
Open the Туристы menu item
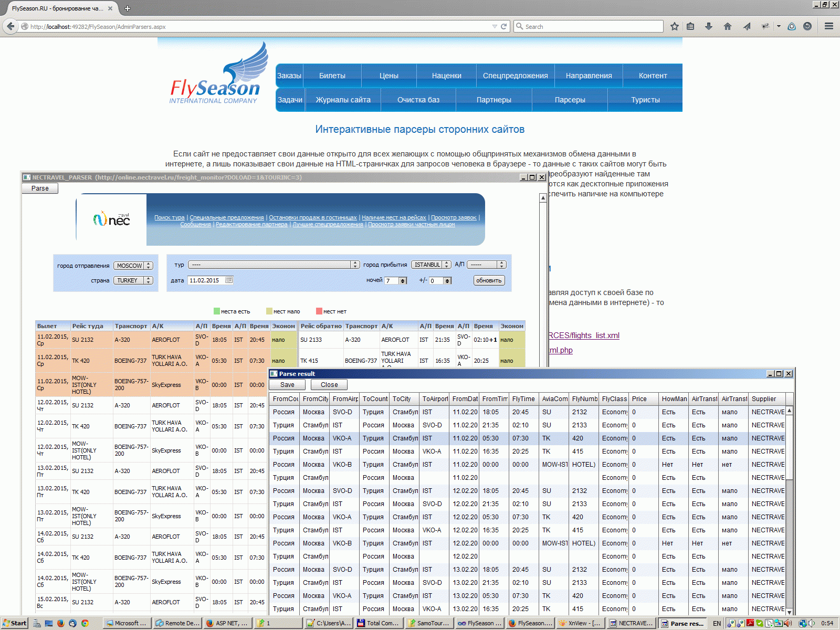[x=645, y=100]
